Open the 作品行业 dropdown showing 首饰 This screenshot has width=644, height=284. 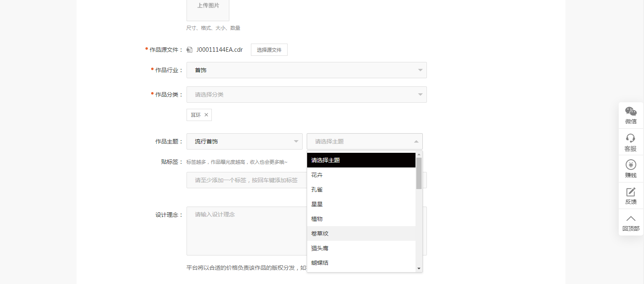307,70
